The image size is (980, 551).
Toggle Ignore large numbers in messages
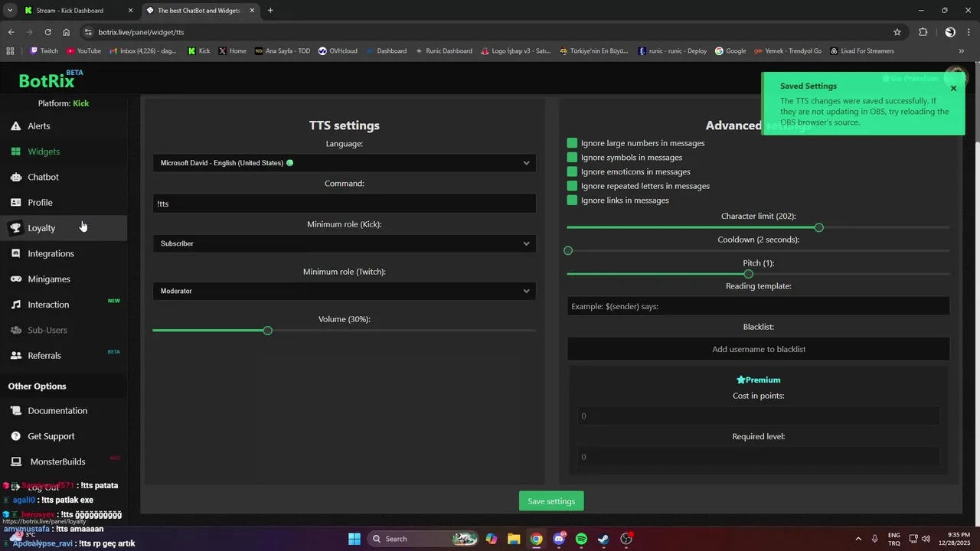[x=572, y=143]
